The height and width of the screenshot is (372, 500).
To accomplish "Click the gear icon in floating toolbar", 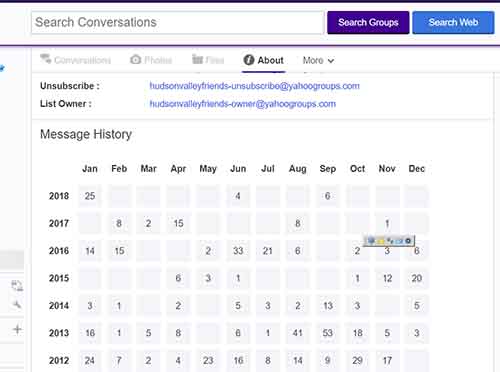I will point(408,241).
